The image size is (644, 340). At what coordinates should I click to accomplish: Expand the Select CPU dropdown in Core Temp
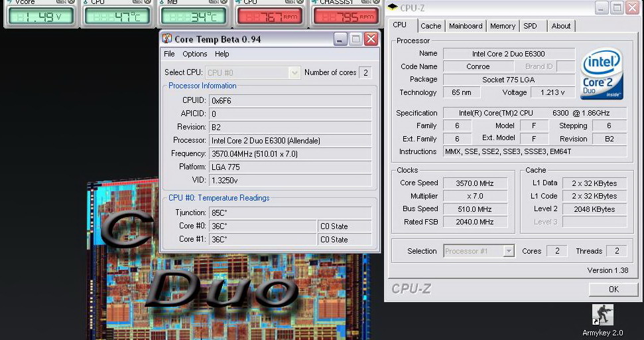(x=294, y=73)
